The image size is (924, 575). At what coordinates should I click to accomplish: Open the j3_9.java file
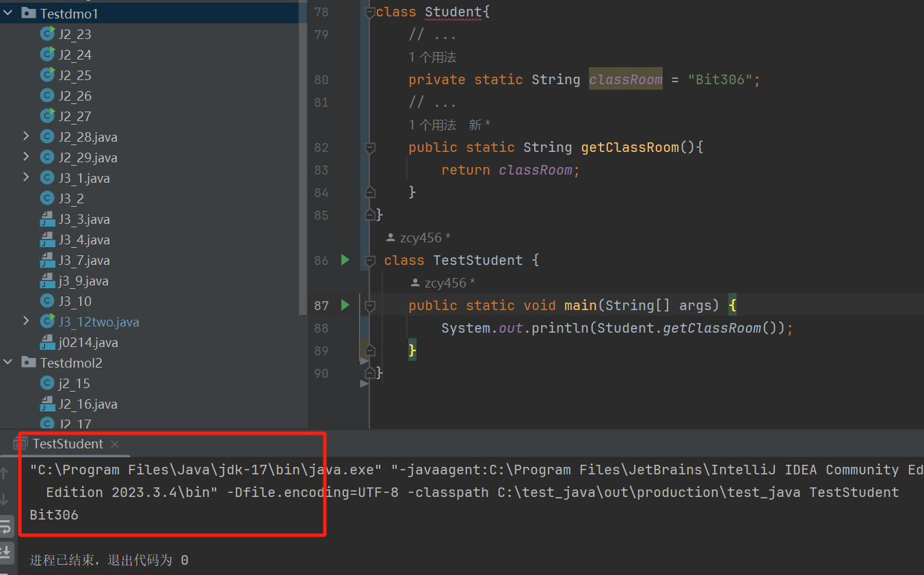click(83, 281)
